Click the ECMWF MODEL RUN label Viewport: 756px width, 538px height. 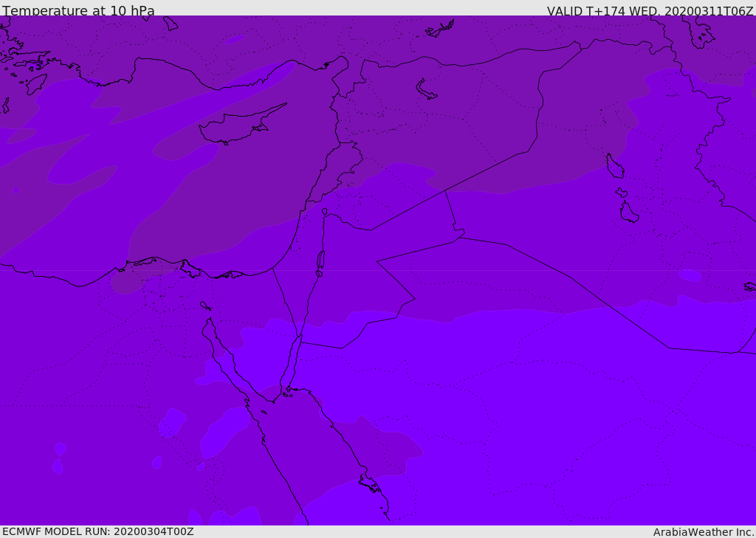[98, 531]
